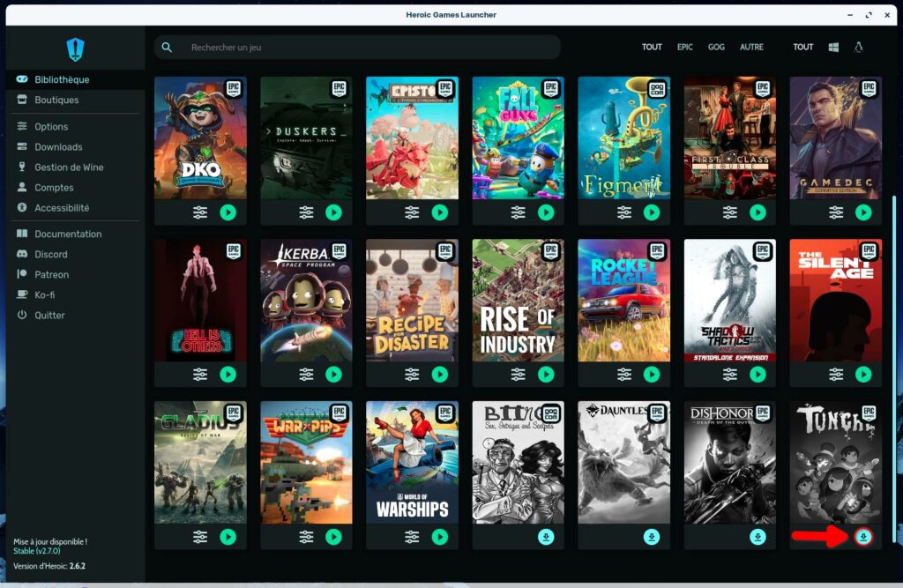Install Dauntless using download icon
Viewport: 903px width, 588px height.
[652, 537]
